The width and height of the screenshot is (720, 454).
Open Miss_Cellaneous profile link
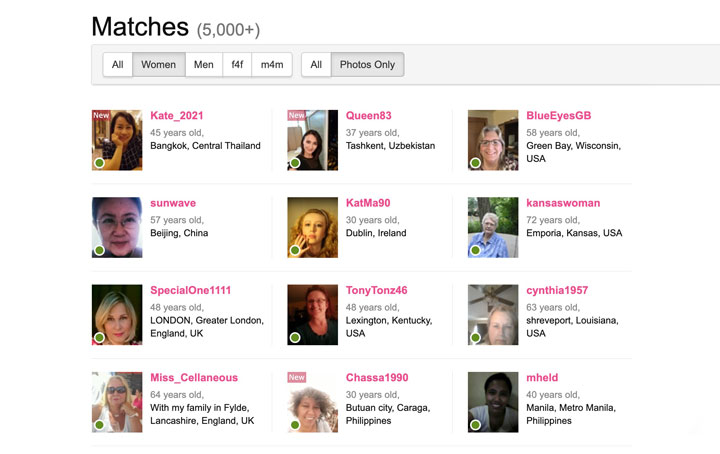click(194, 377)
